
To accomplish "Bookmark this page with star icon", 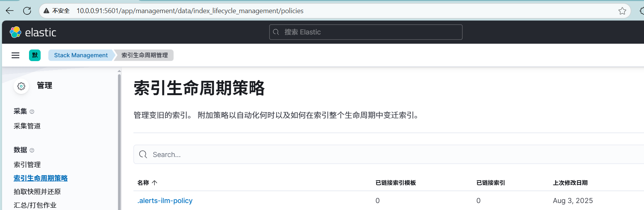I will click(x=622, y=11).
